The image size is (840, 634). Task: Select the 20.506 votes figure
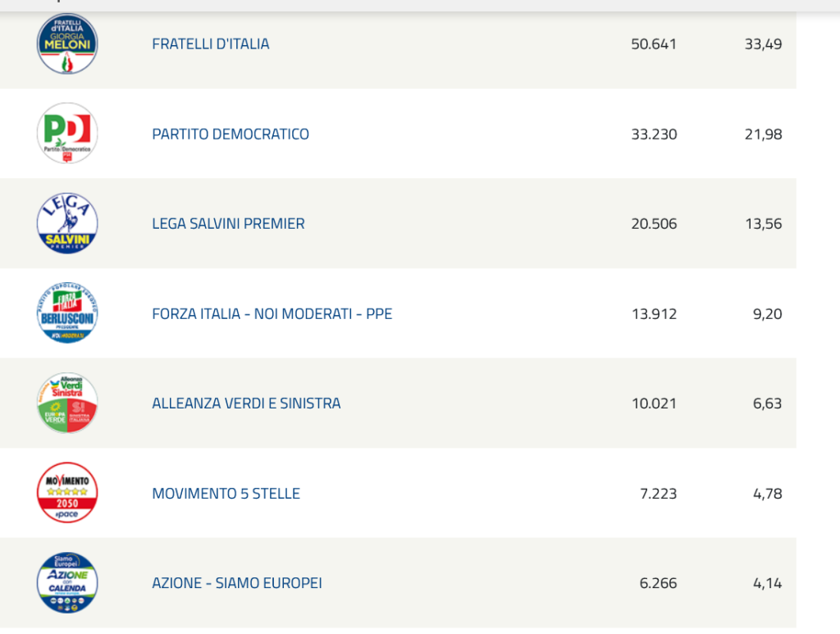pyautogui.click(x=654, y=223)
